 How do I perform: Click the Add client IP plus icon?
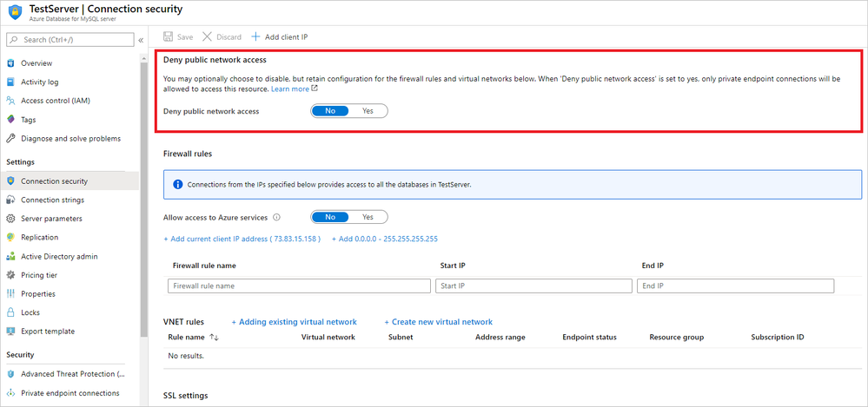tap(255, 37)
